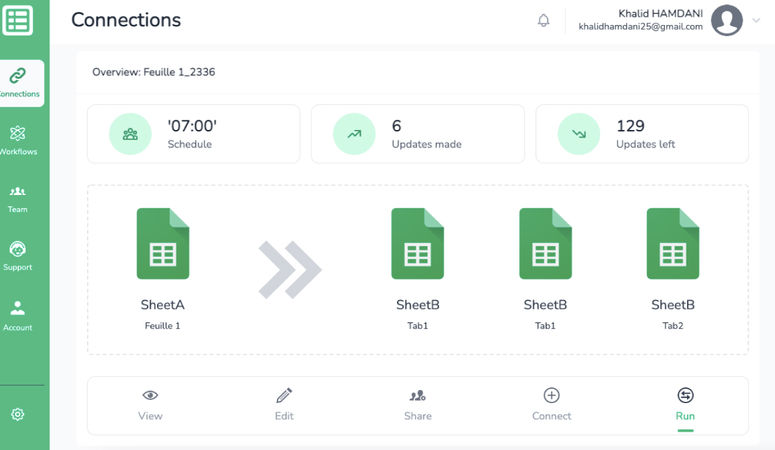Go to the Account page
775x450 pixels.
(18, 315)
